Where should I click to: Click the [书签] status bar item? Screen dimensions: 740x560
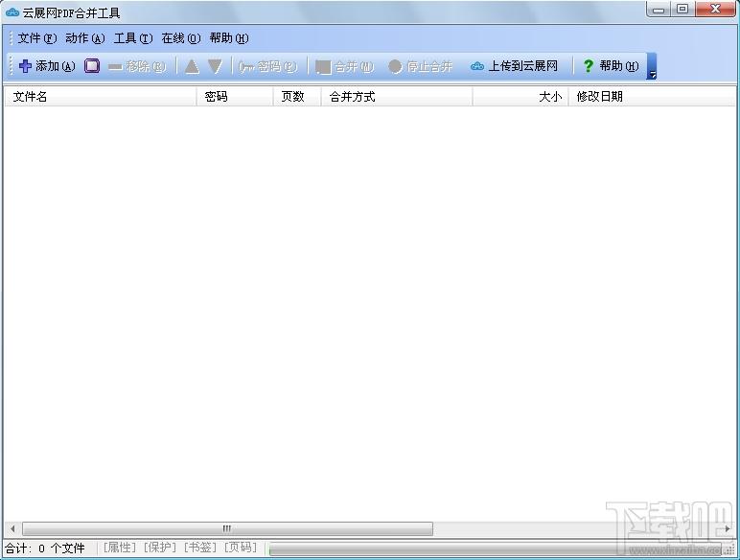pos(200,548)
